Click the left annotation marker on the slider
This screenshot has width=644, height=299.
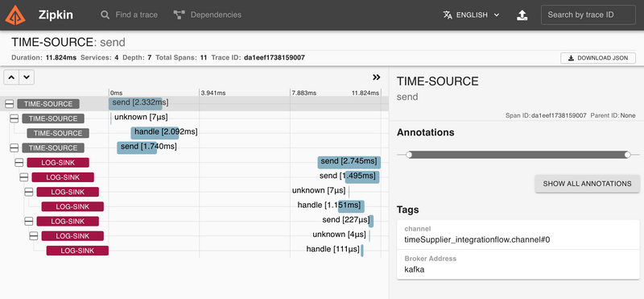point(409,155)
